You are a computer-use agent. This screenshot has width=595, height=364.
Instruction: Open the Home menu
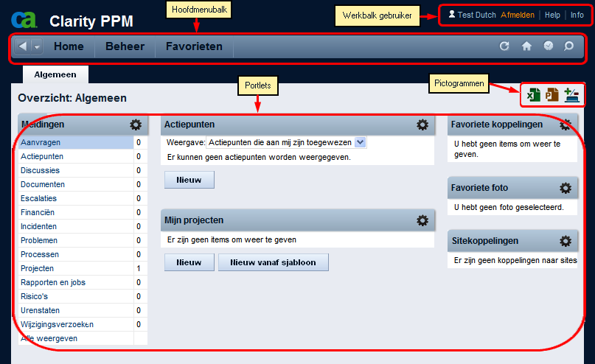[69, 46]
